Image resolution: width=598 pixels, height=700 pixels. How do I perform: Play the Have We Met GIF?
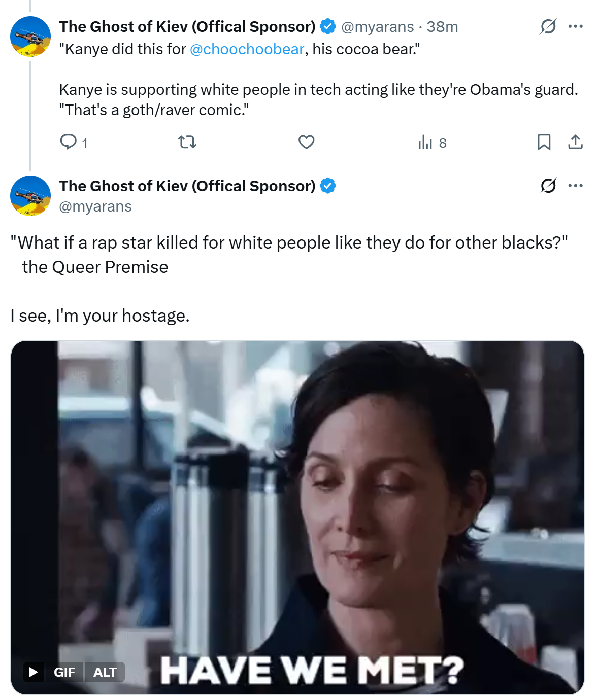[x=34, y=672]
